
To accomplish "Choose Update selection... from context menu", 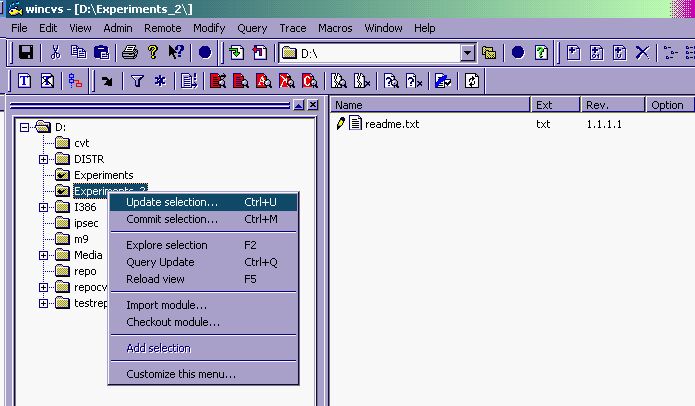I will click(x=171, y=203).
